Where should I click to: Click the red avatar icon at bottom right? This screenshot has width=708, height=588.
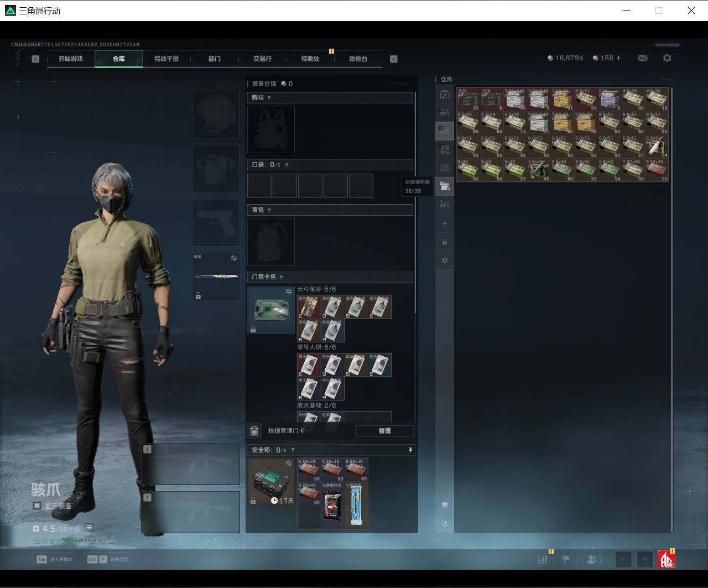pyautogui.click(x=667, y=559)
